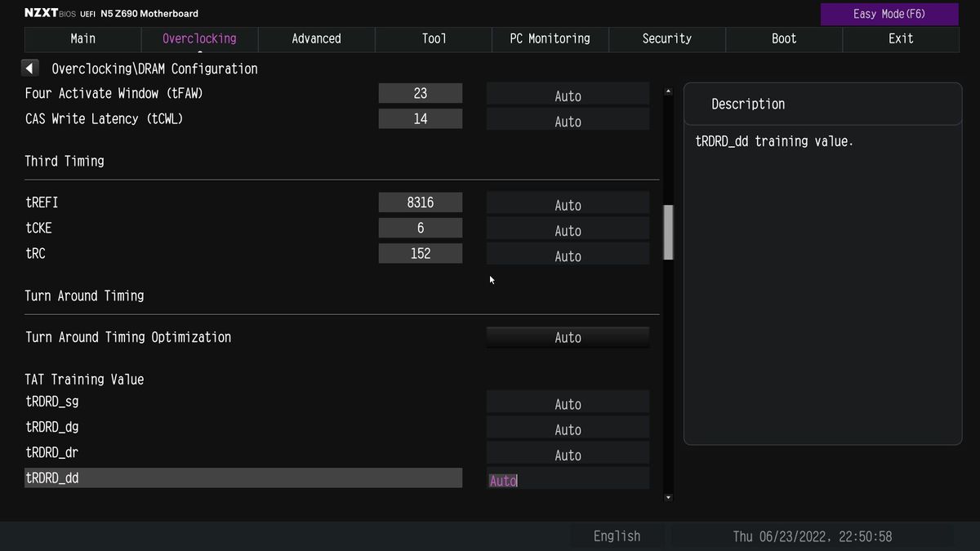Go to the PC Monitoring tab
980x551 pixels.
(550, 38)
